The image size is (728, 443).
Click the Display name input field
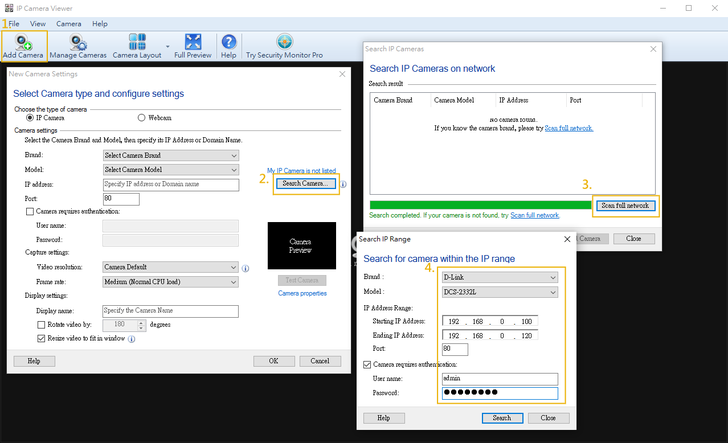(x=171, y=311)
